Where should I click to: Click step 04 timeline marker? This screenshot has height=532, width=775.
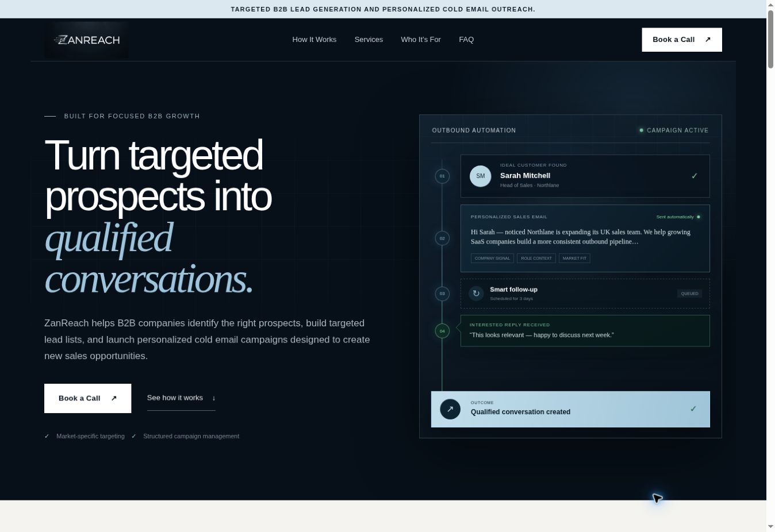442,331
